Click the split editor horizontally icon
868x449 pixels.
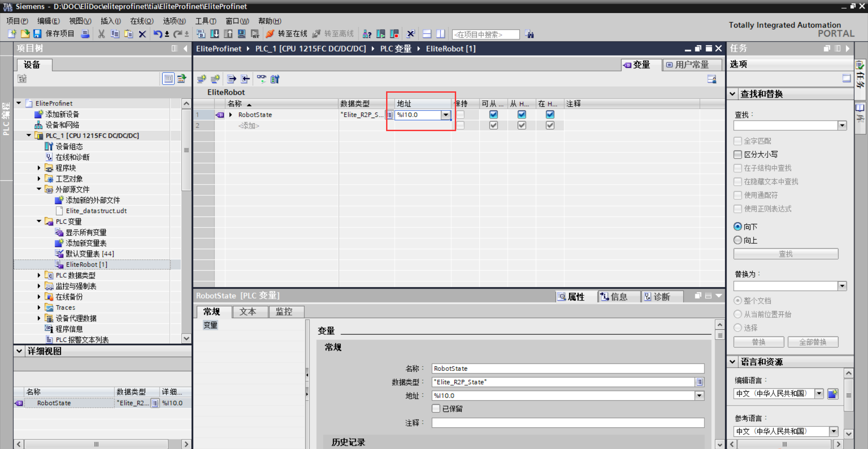pyautogui.click(x=427, y=34)
